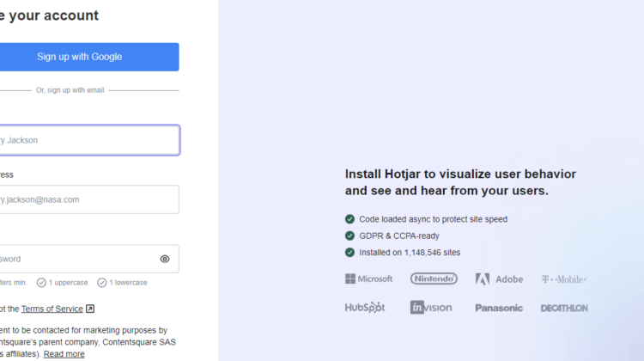Viewport: 644px width, 361px height.
Task: Click the 'Installed on 1,148,546 sites' text
Action: (x=410, y=253)
